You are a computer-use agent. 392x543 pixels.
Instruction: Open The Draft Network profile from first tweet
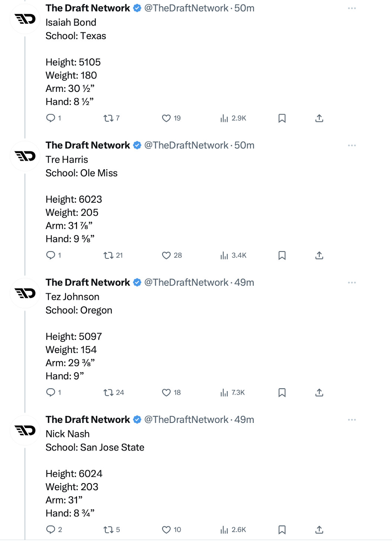[88, 8]
